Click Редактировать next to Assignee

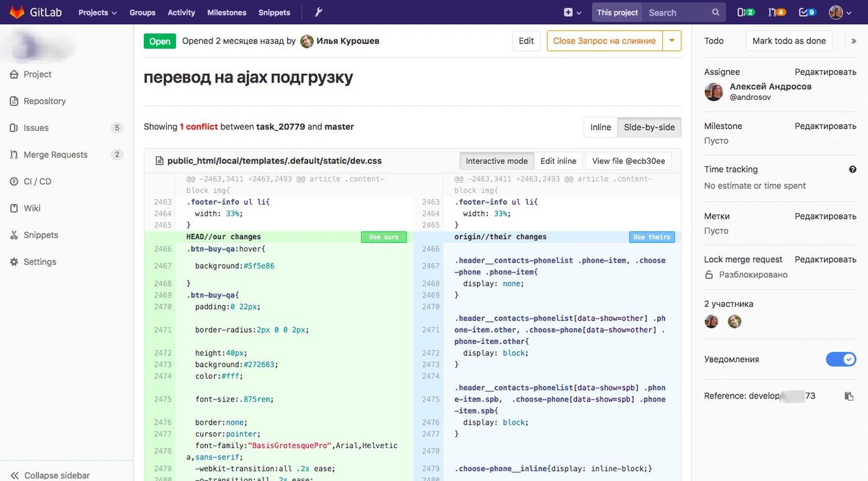pos(826,72)
